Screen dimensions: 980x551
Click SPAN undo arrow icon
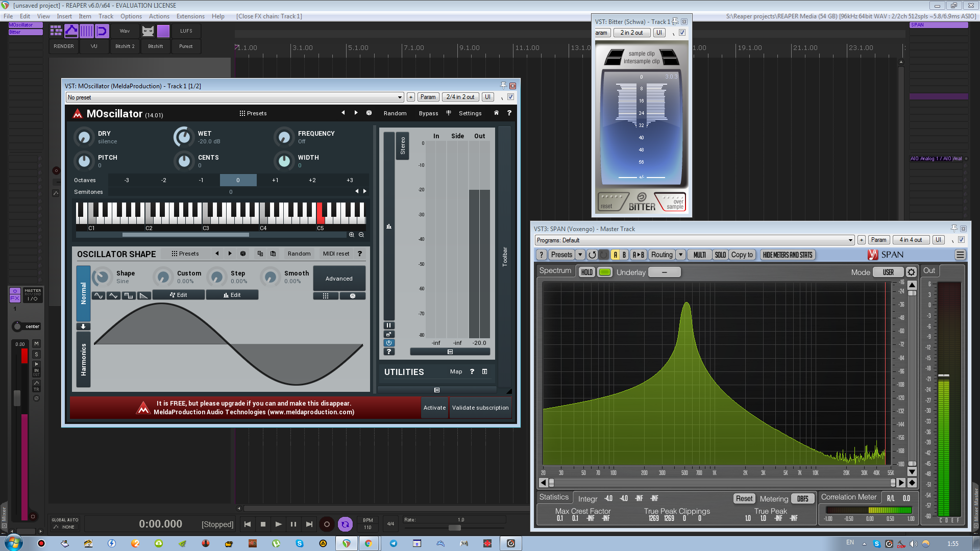592,255
